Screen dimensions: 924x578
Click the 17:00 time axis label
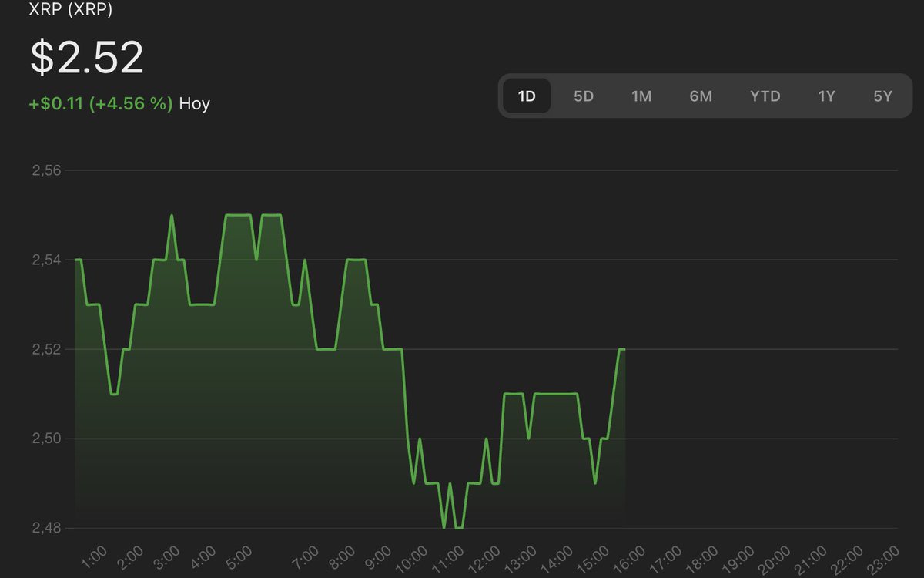click(x=666, y=559)
